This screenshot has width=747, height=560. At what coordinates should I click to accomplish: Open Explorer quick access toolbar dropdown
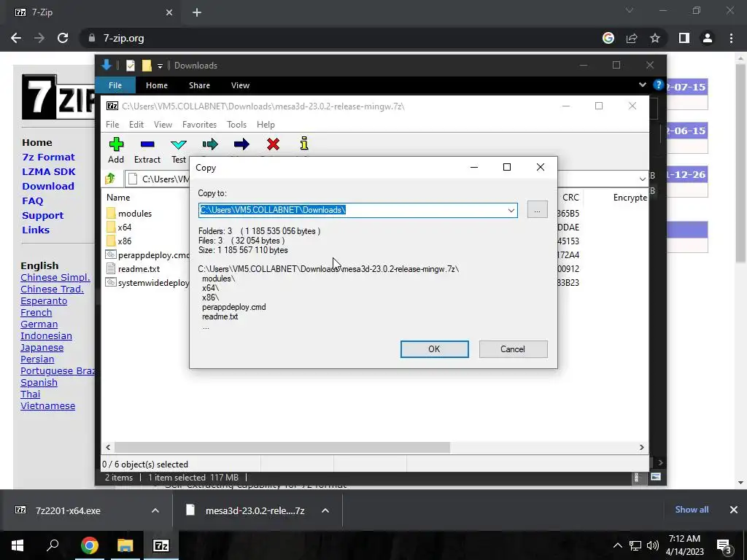(160, 66)
